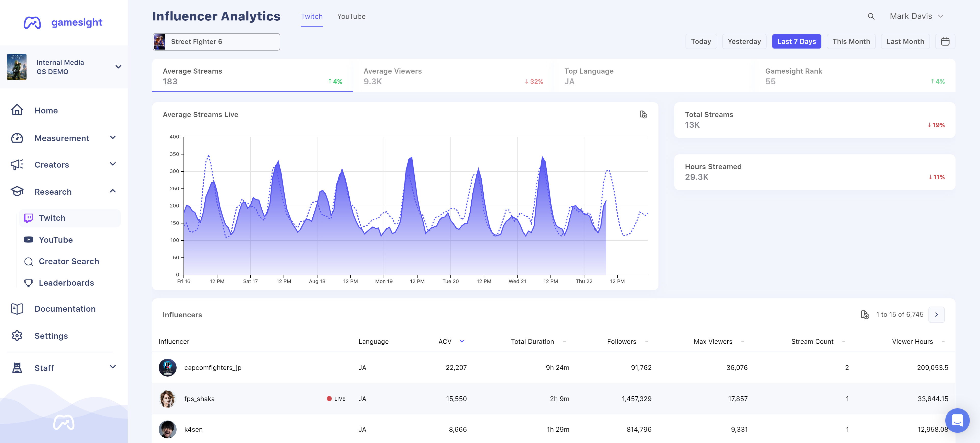
Task: Click the LIVE indicator for fps_shaka
Action: [x=336, y=399]
